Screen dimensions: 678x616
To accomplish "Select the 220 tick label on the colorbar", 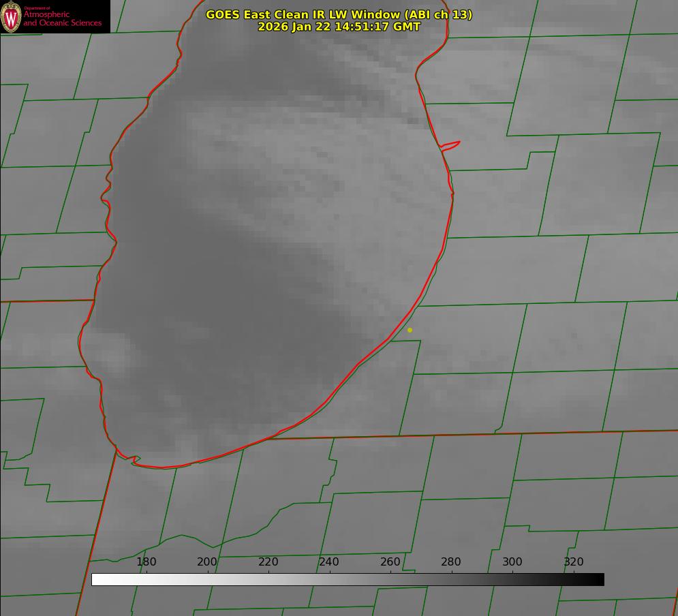I will pos(268,561).
